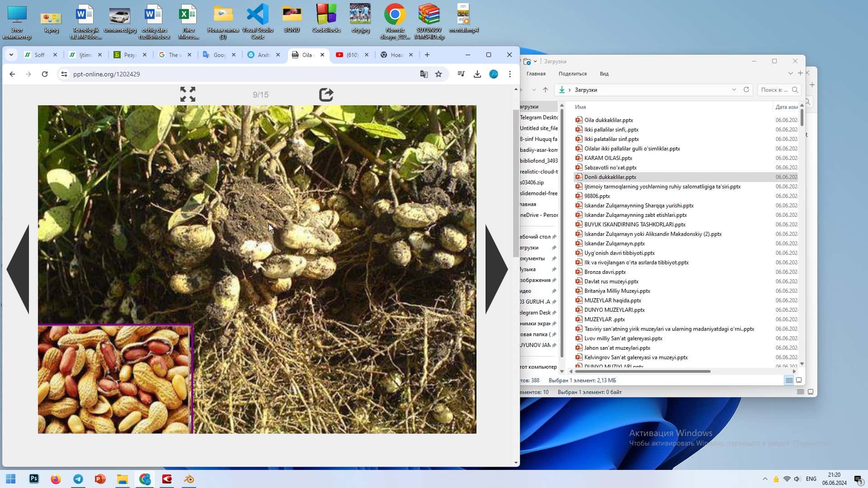Show hidden tray icons chevron
Viewport: 868px width, 488px height.
765,479
